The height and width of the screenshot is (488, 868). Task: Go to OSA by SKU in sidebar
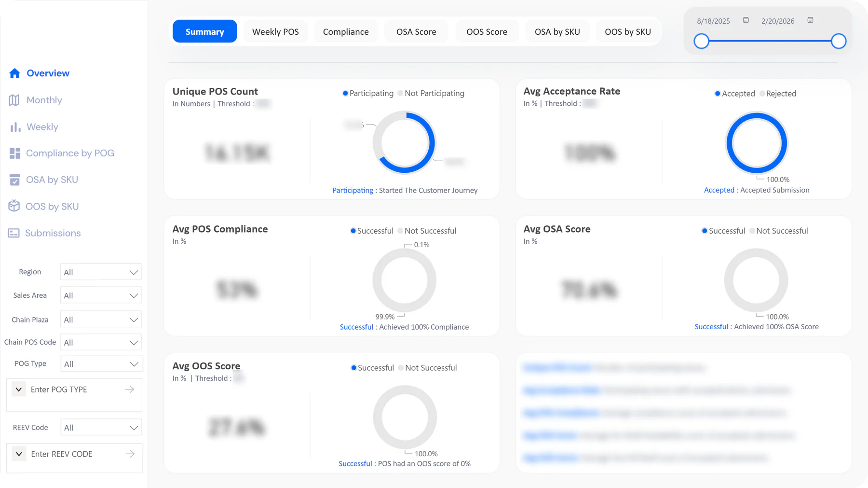point(52,180)
